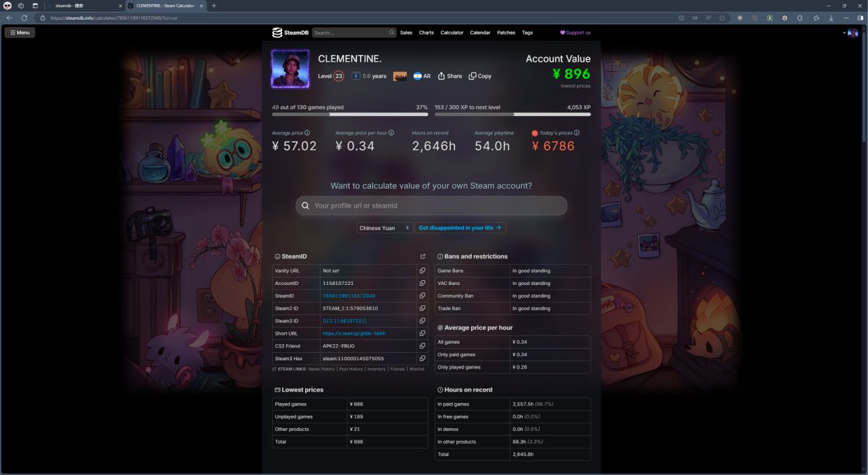Click the user avatar in top-right corner
Screen dimensions: 868x475
[853, 33]
